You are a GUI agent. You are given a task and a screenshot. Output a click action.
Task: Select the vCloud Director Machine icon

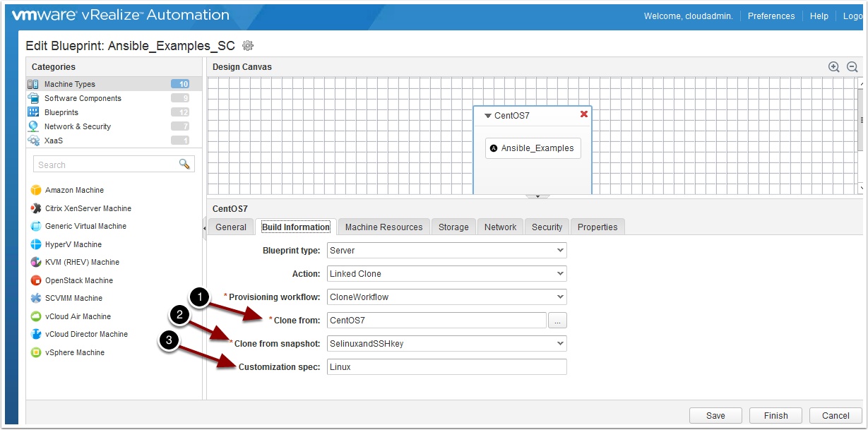pyautogui.click(x=36, y=334)
